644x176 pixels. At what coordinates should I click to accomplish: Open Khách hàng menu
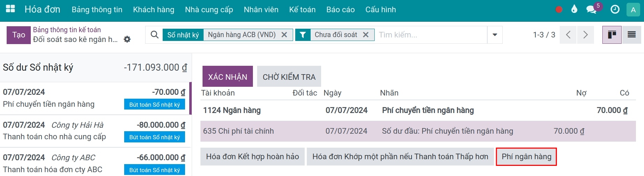pos(154,9)
